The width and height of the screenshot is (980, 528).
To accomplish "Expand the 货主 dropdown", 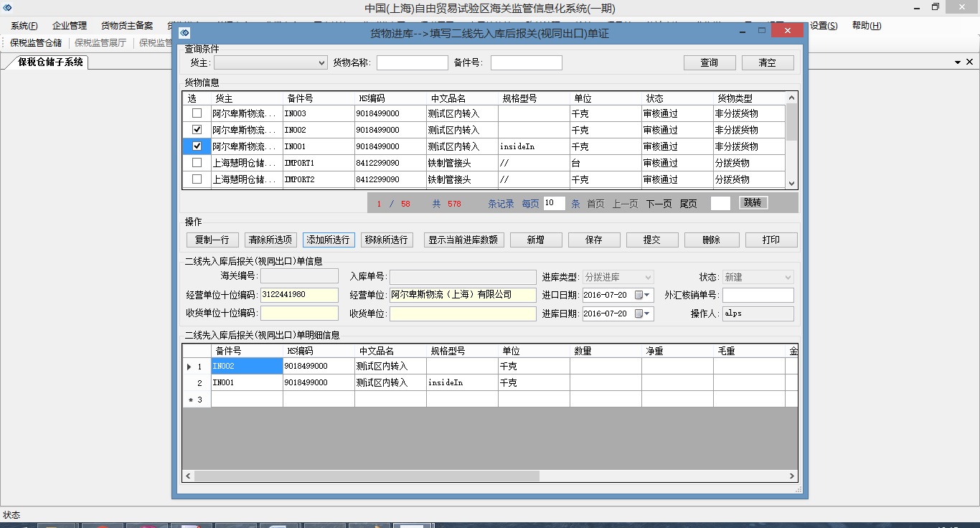I will 321,63.
